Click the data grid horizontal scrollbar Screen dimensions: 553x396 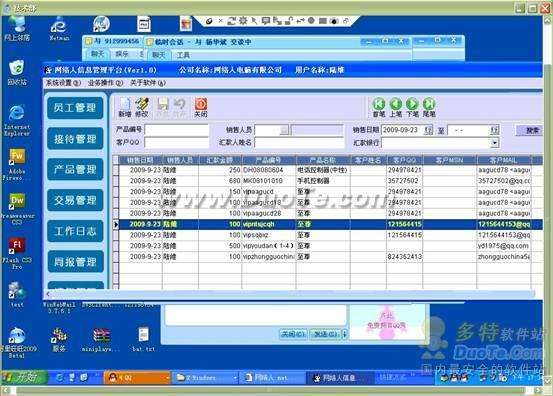tap(289, 294)
